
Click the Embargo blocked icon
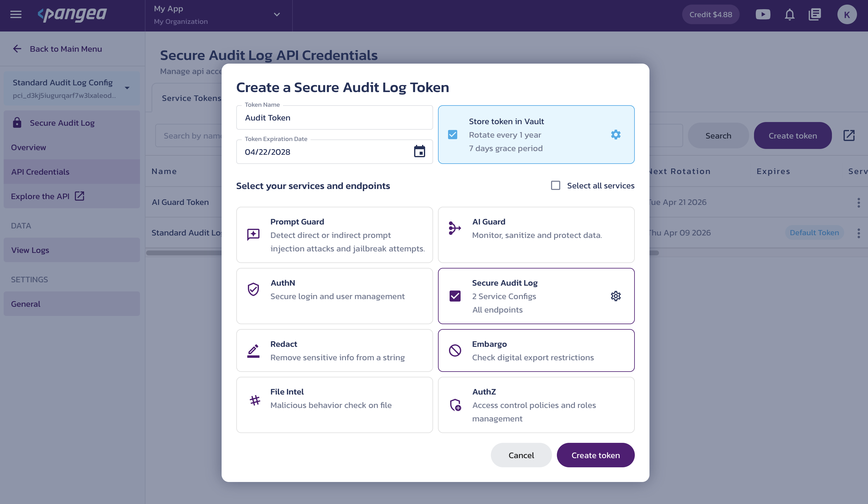pyautogui.click(x=455, y=350)
